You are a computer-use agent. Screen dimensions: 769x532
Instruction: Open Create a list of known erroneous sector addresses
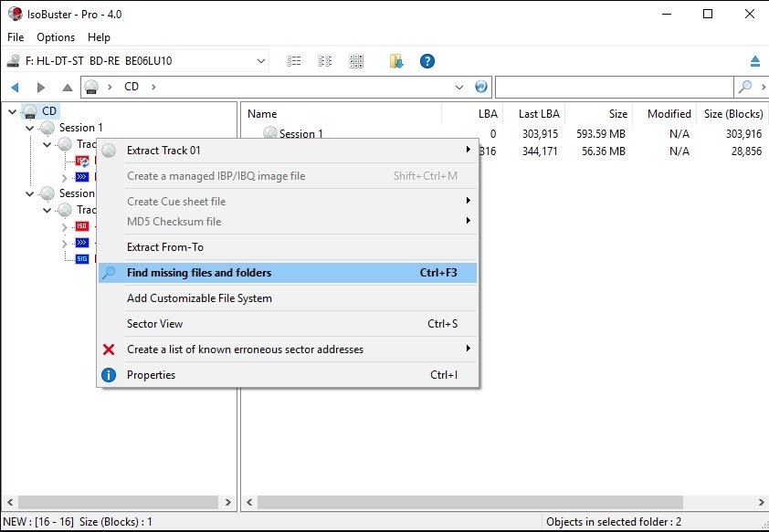(x=288, y=349)
